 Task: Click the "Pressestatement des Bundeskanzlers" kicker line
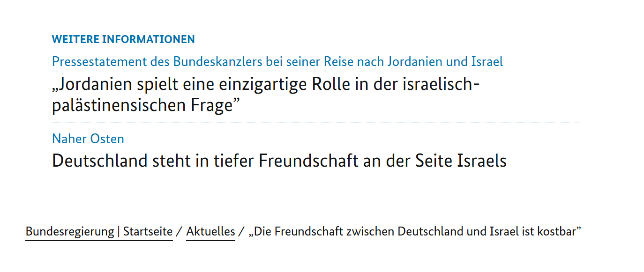coord(277,61)
